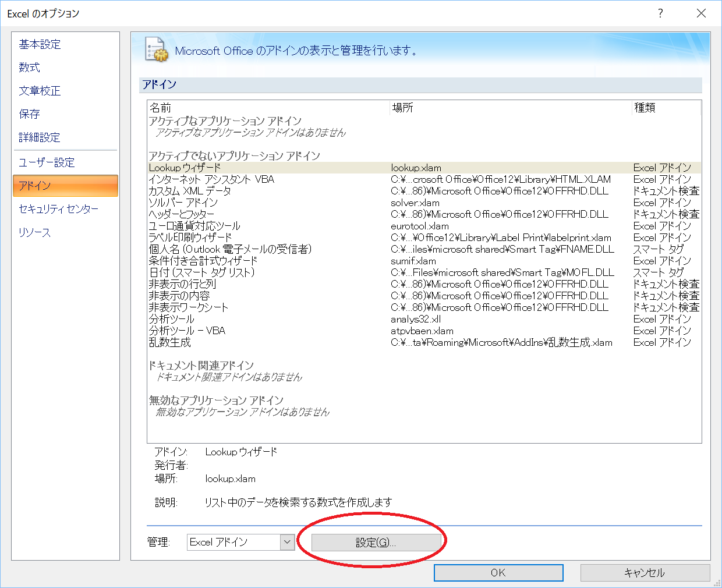This screenshot has width=722, height=588.
Task: Open the 基本設定 category
Action: (x=65, y=44)
